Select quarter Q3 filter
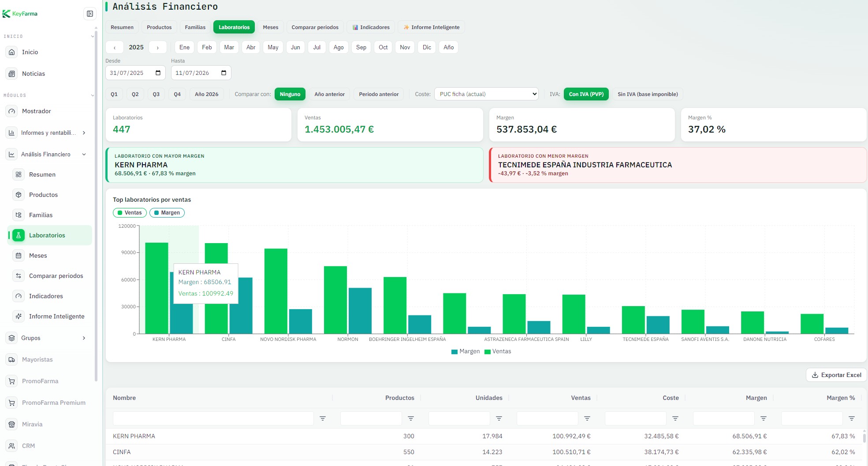Screen dimensions: 868x466 156,94
